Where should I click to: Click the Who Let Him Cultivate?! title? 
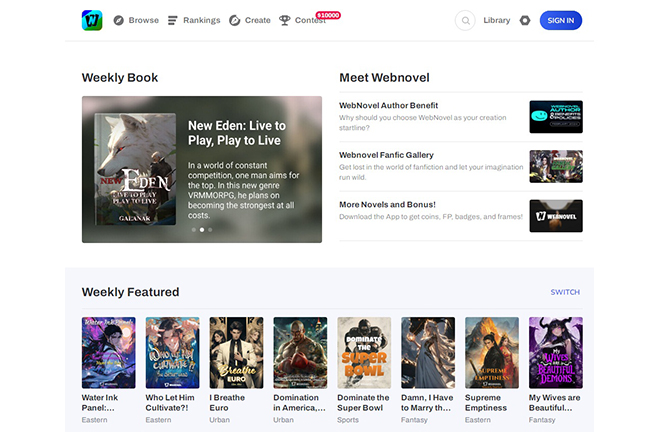[170, 403]
